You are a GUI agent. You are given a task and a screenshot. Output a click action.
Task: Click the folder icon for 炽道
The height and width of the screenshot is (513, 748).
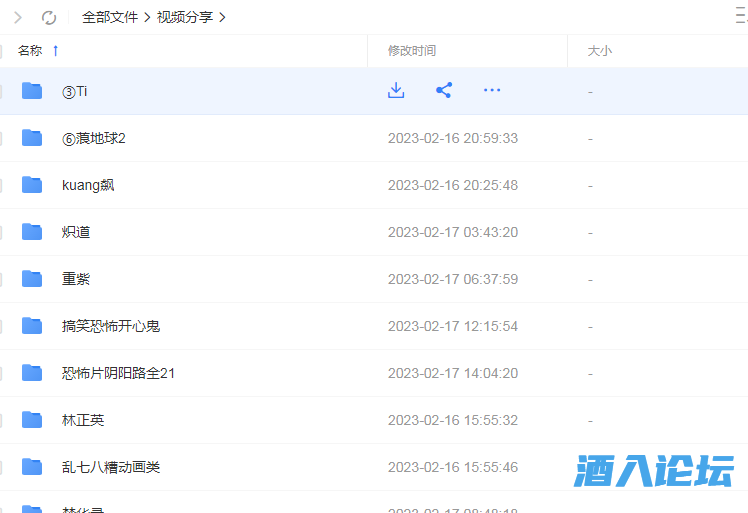tap(32, 232)
